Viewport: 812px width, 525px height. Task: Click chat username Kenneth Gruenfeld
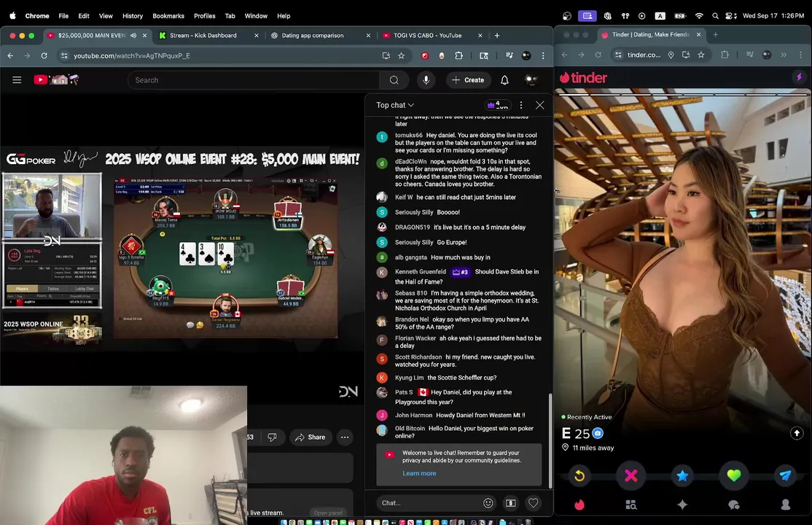tap(420, 271)
